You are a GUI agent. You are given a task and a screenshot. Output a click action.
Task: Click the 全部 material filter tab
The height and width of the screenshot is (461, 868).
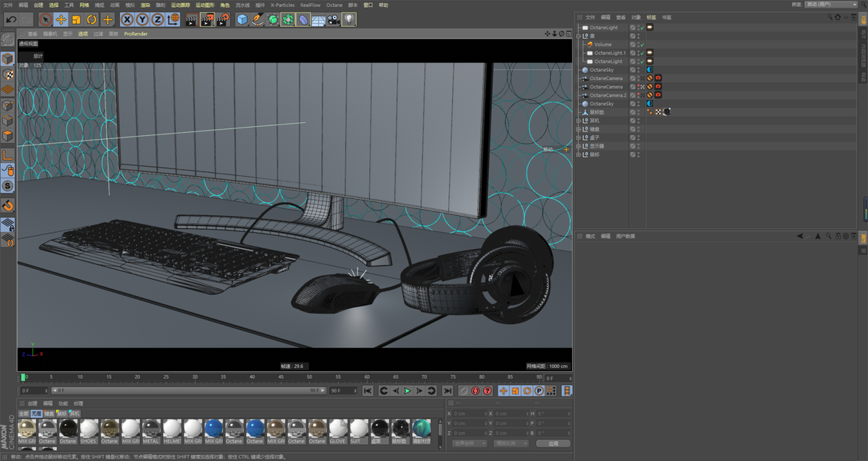[x=24, y=413]
